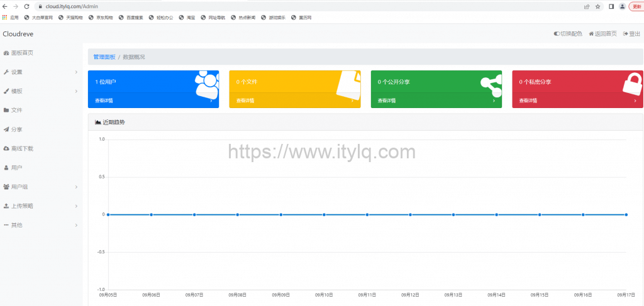The width and height of the screenshot is (644, 306).
Task: Open the 应用 apps grid bookmark
Action: point(11,18)
